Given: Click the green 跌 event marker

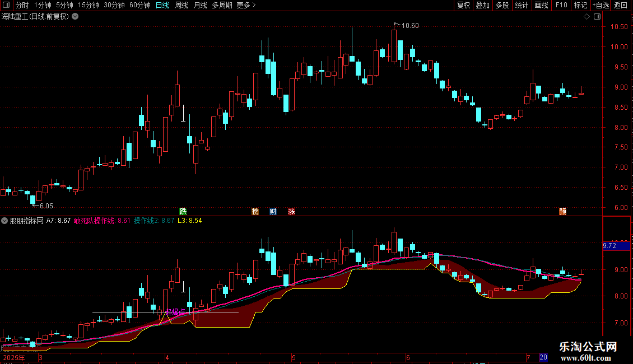Looking at the screenshot, I should [x=183, y=212].
